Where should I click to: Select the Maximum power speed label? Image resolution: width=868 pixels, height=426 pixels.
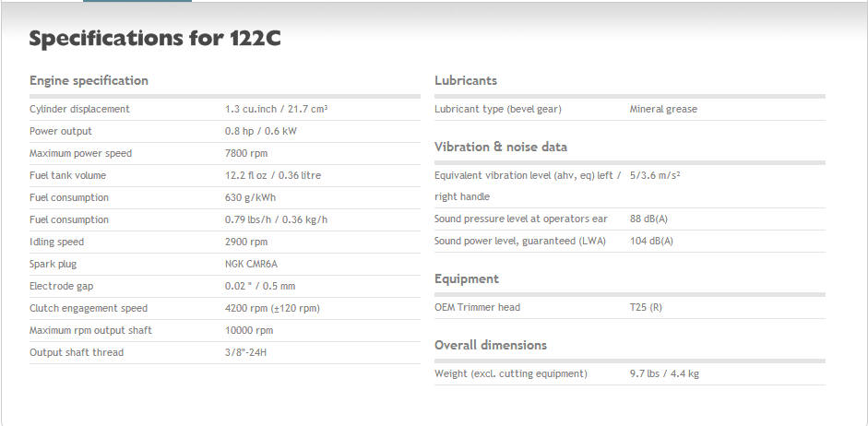pos(80,153)
